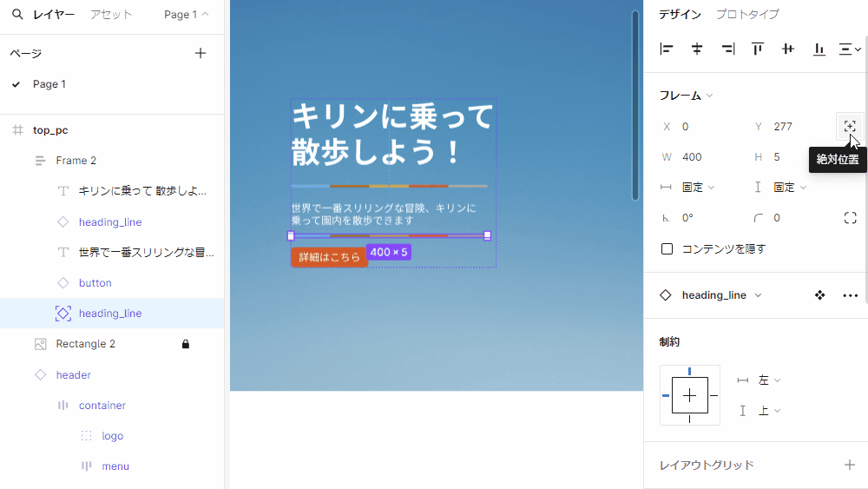Click the logo dashed group icon
Viewport: 868px width, 489px height.
(x=86, y=436)
